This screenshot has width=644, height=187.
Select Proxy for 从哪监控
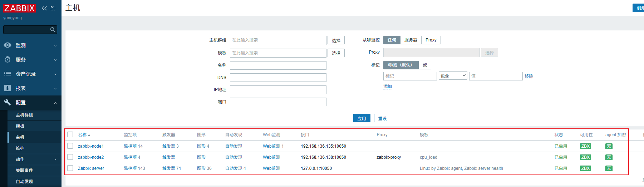pyautogui.click(x=431, y=40)
